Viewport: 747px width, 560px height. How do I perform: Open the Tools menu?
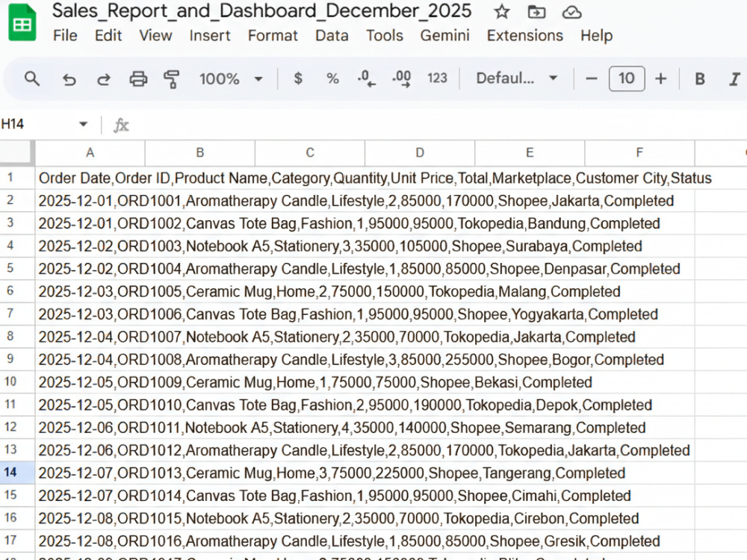coord(385,35)
